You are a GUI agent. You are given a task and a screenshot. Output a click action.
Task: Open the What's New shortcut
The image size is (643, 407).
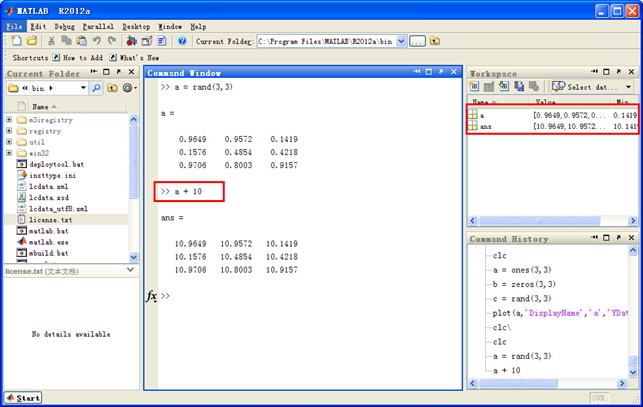pos(135,57)
